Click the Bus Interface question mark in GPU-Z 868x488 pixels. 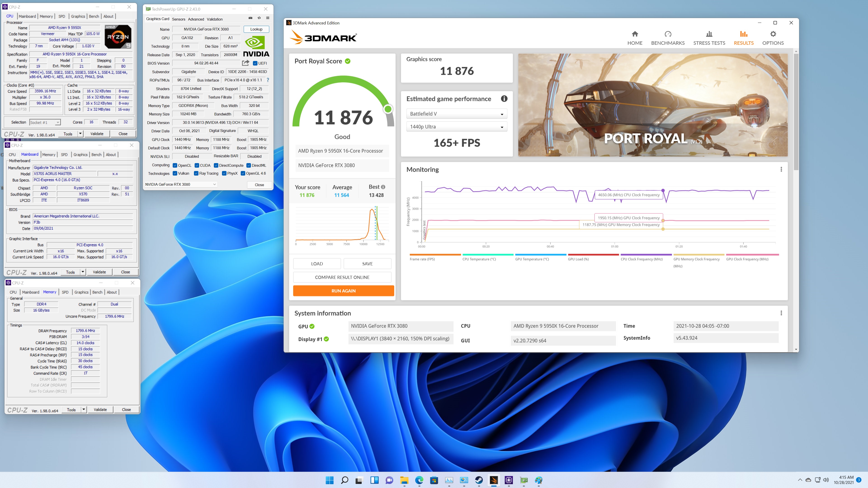[268, 80]
